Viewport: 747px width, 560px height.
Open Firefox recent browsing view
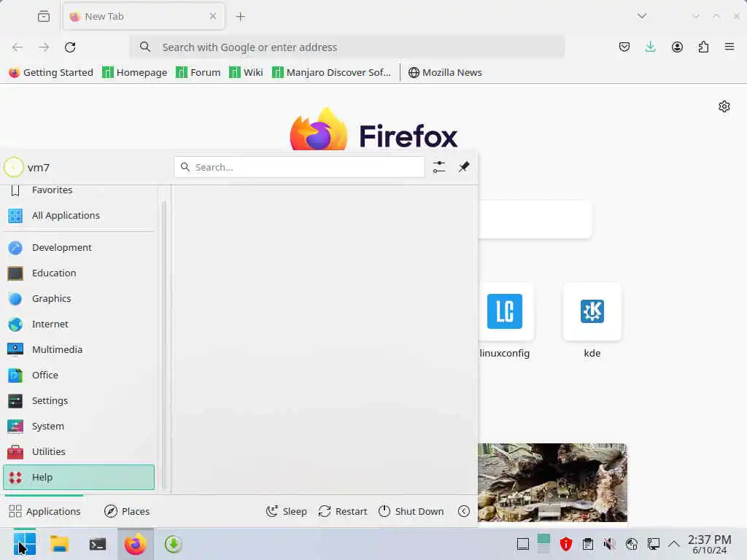click(43, 16)
